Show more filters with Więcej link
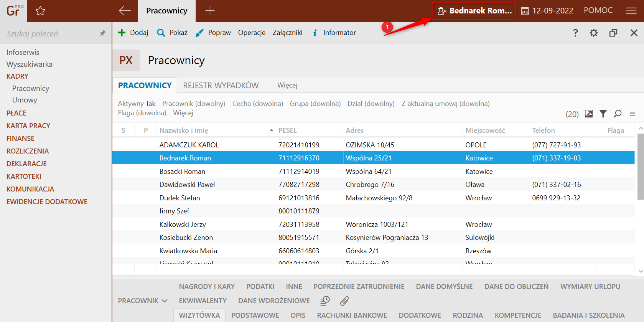Screen dimensions: 644x322 click(183, 113)
